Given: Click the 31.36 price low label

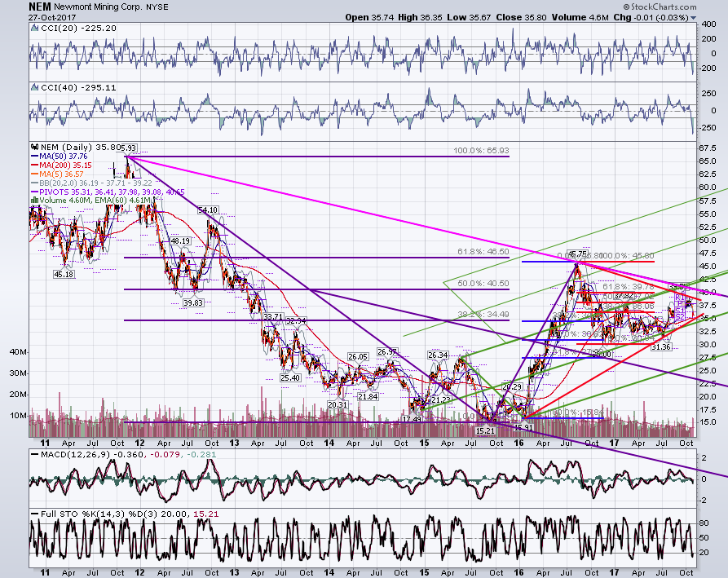Looking at the screenshot, I should tap(660, 347).
